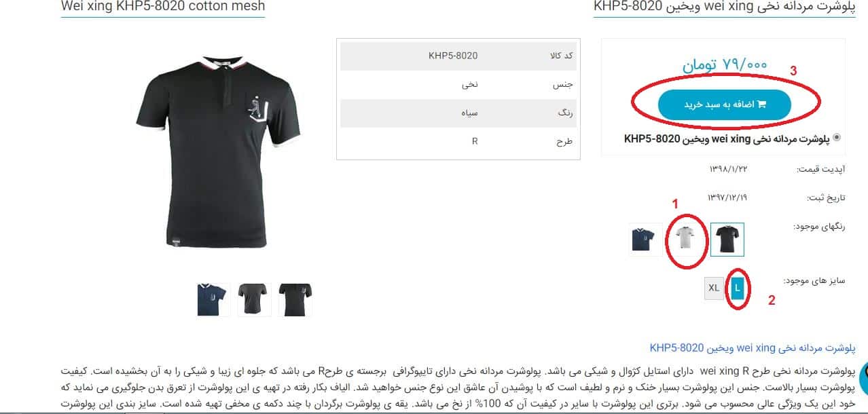Image resolution: width=868 pixels, height=414 pixels.
Task: Select size L
Action: (x=738, y=288)
